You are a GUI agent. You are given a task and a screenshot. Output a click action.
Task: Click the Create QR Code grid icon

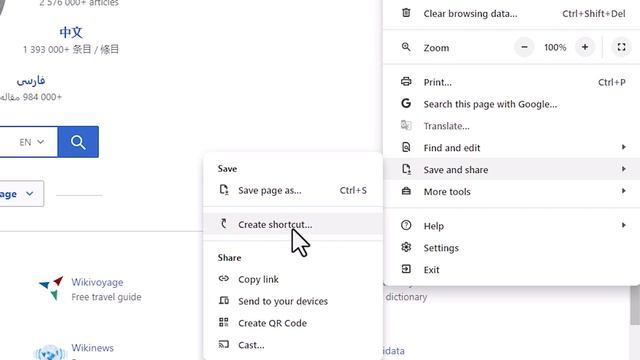point(224,322)
